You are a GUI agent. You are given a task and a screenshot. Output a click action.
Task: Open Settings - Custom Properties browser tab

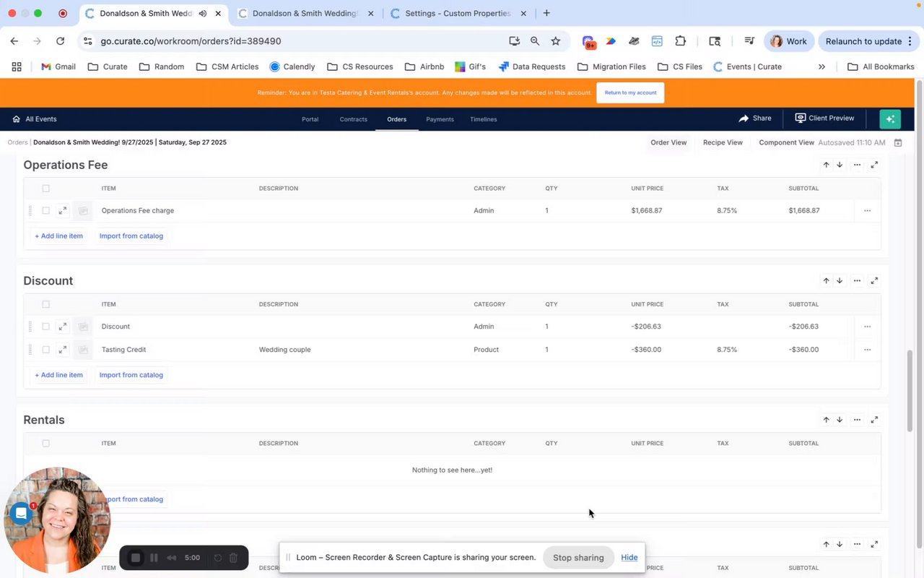pyautogui.click(x=459, y=13)
